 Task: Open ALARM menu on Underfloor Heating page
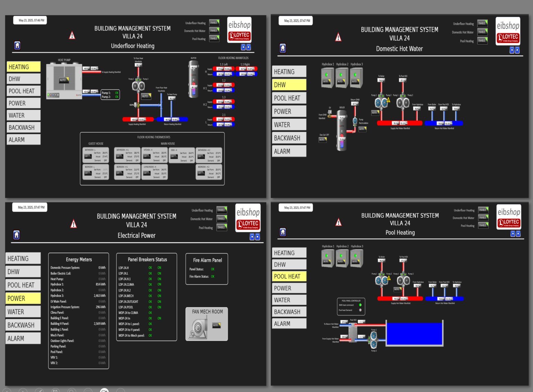[x=24, y=140]
